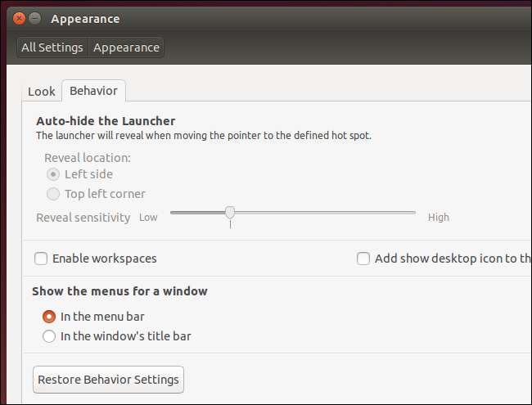
Task: Click the Reveal sensitivity slider handle
Action: [x=230, y=213]
